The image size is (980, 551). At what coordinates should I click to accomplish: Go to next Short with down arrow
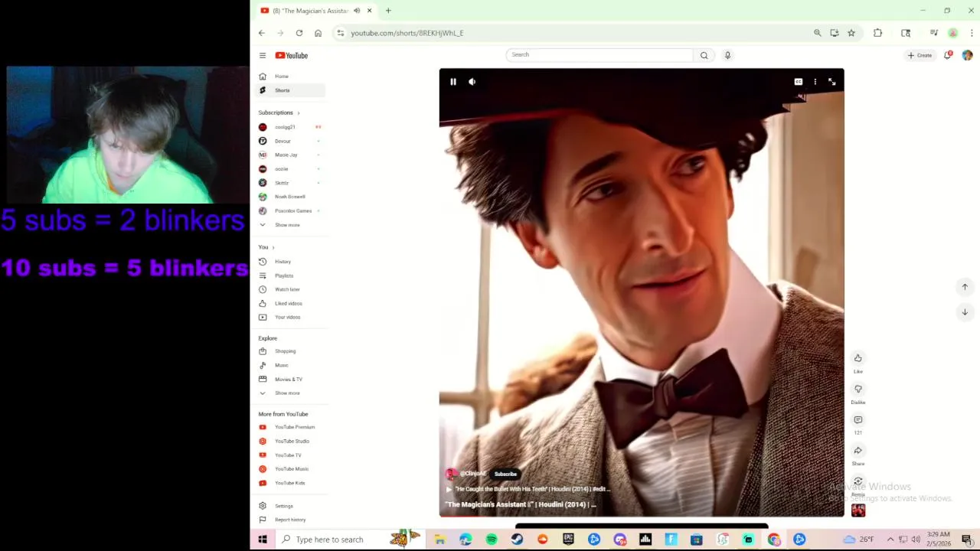tap(965, 312)
